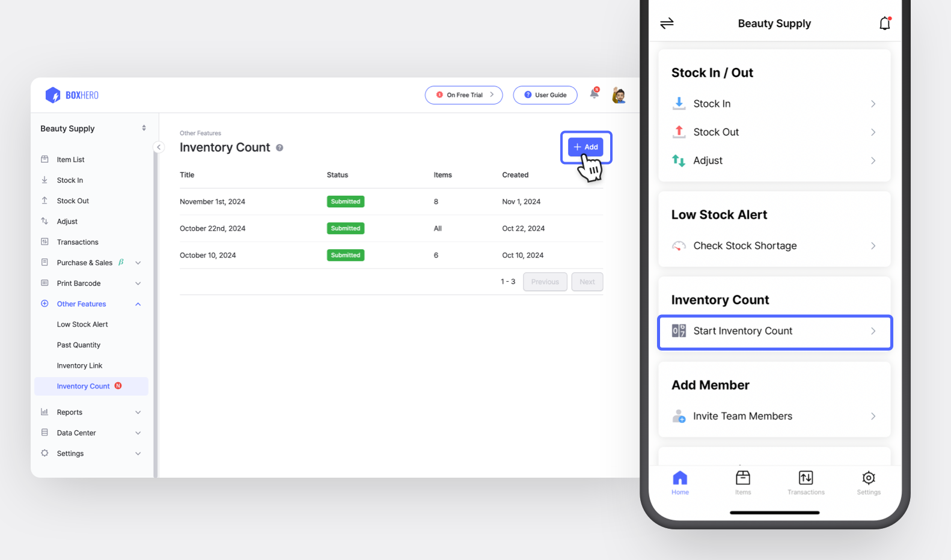Tap the mobile notification bell

tap(885, 23)
